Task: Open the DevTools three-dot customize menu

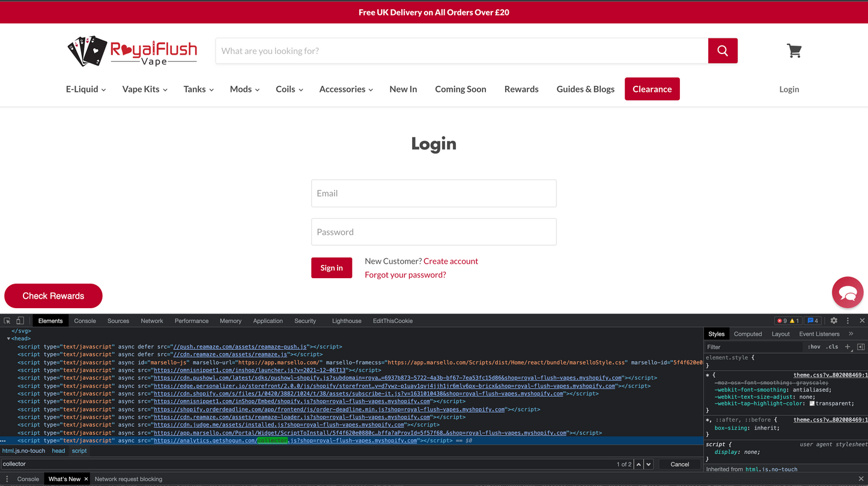Action: [848, 321]
